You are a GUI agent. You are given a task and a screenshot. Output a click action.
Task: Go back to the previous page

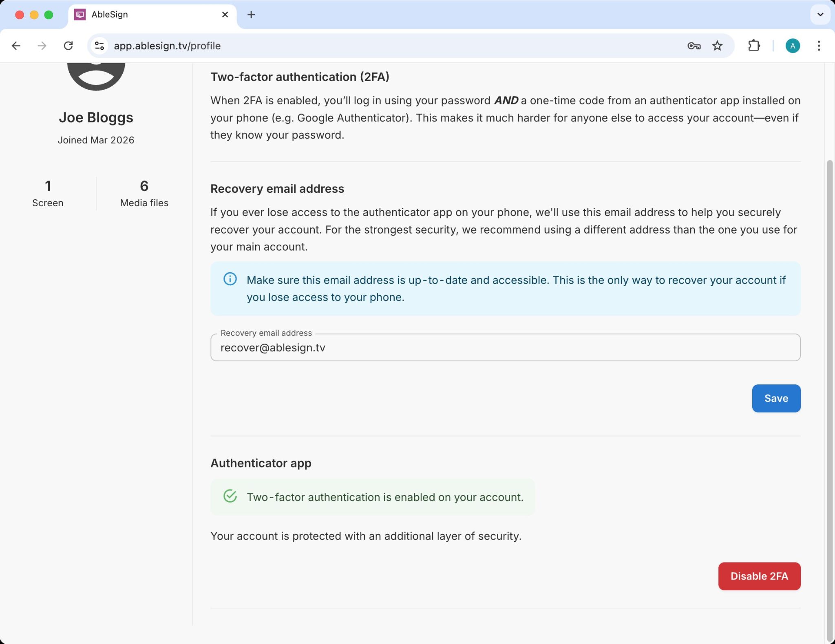pos(16,46)
